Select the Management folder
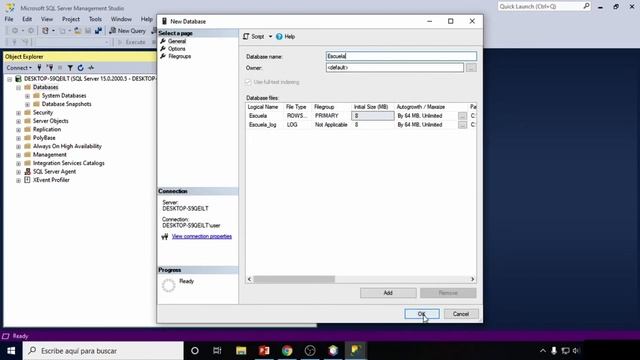The height and width of the screenshot is (360, 640). 49,155
